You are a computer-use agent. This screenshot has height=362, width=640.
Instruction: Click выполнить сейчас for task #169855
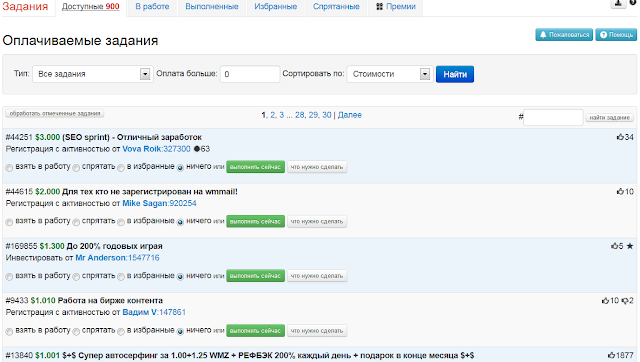pos(256,276)
